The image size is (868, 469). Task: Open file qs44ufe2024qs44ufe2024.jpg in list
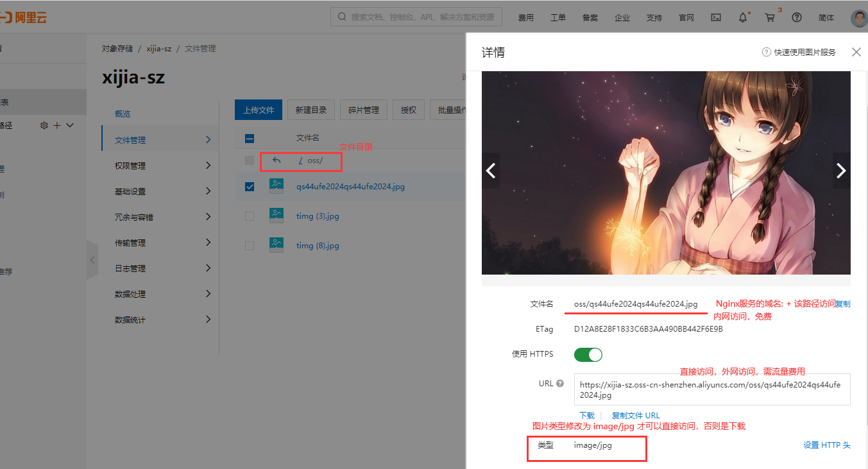click(x=350, y=187)
